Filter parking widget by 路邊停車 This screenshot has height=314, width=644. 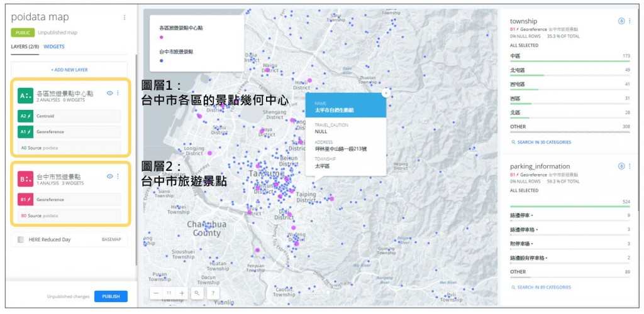[570, 217]
